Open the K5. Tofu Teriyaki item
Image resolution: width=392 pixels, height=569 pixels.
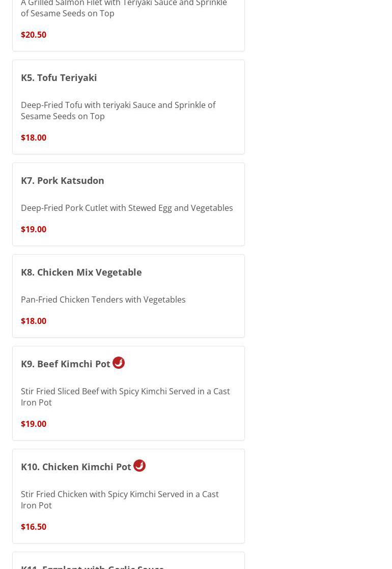click(x=59, y=77)
